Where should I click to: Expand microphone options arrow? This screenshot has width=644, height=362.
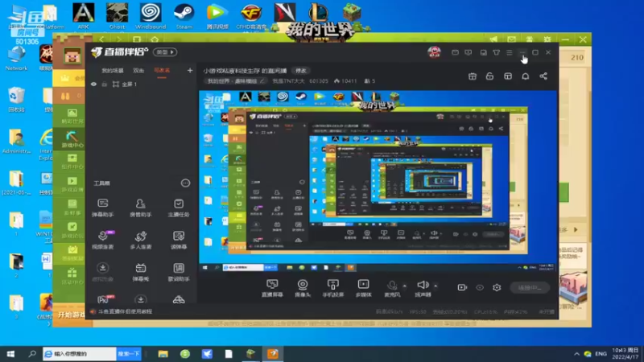click(x=405, y=286)
